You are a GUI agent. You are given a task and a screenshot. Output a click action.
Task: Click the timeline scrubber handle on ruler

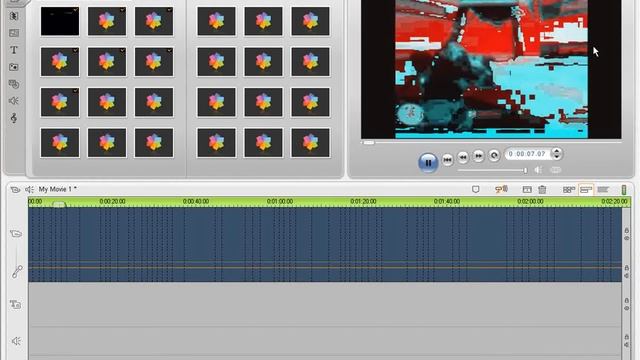pyautogui.click(x=59, y=204)
